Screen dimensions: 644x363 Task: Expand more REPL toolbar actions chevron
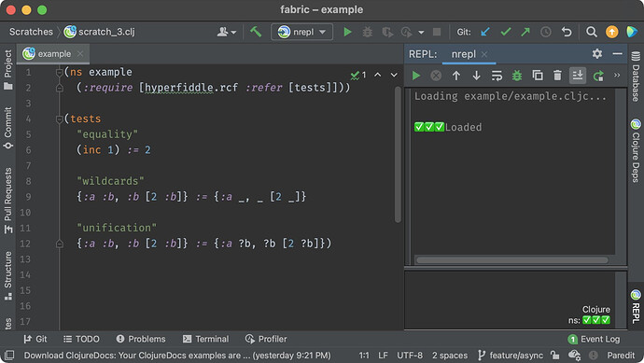tap(617, 76)
